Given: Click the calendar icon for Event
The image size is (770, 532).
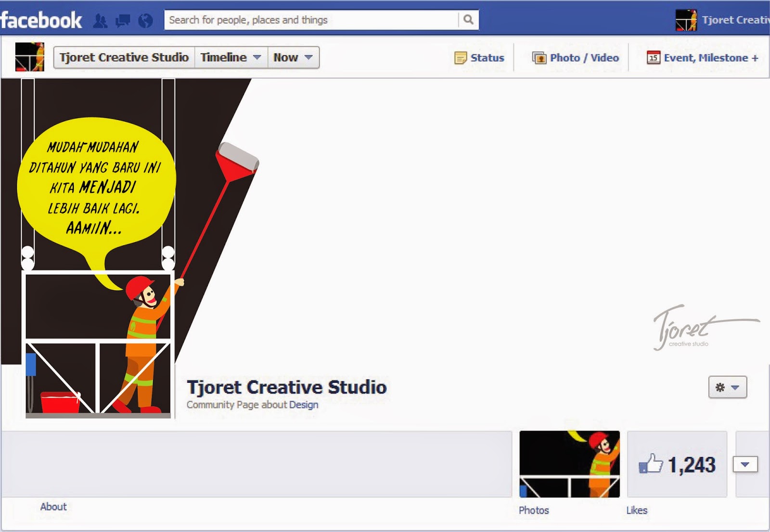Looking at the screenshot, I should click(653, 58).
